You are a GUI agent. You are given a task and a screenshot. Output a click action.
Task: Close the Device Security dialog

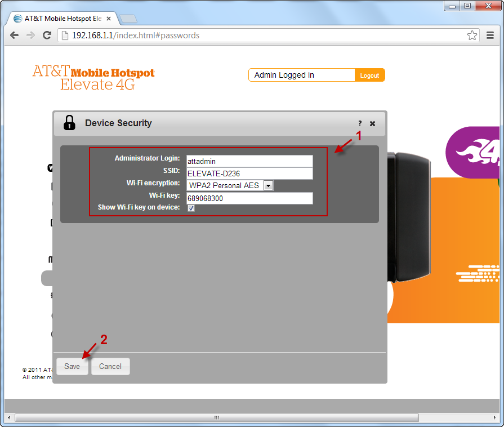click(372, 123)
